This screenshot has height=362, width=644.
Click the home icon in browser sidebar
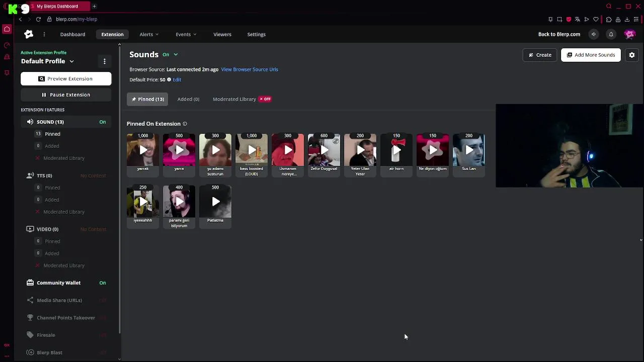point(7,29)
